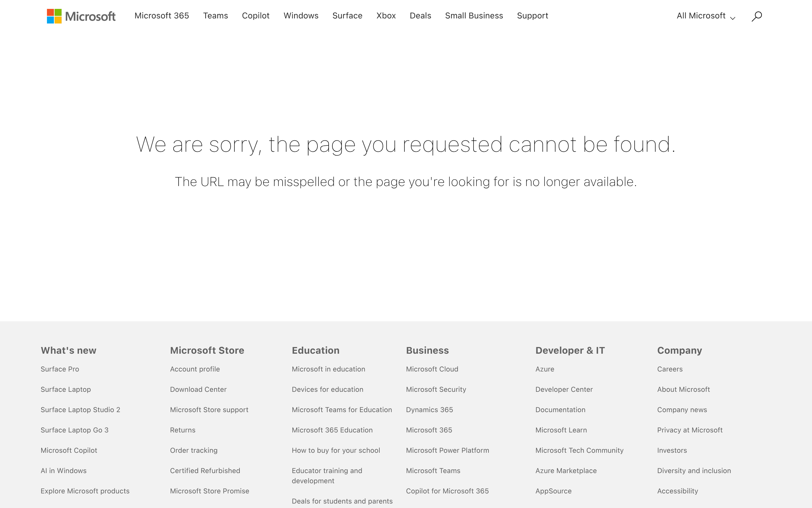Click the Microsoft Learn link
Image resolution: width=812 pixels, height=508 pixels.
[x=561, y=430]
